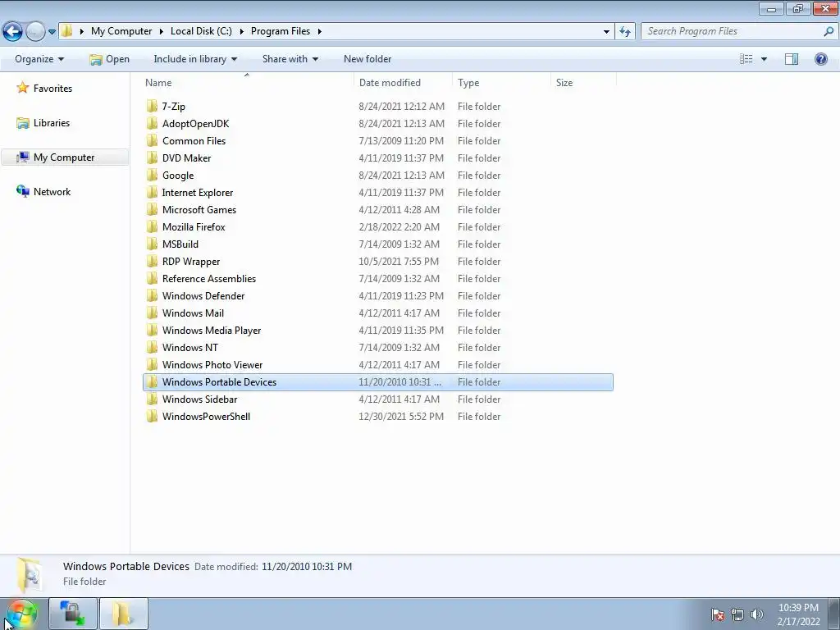The width and height of the screenshot is (840, 630).
Task: Create a New folder
Action: (367, 59)
